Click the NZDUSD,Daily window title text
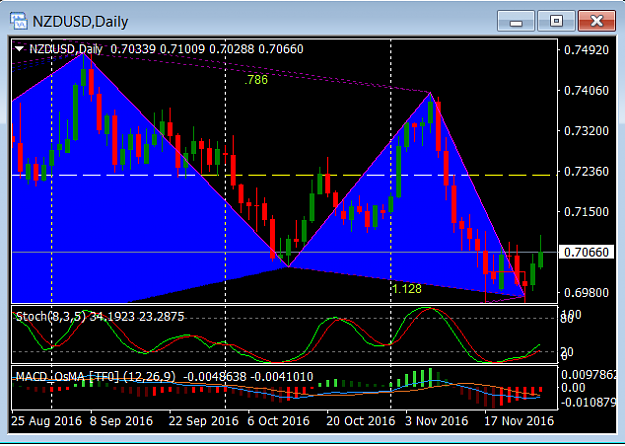This screenshot has width=625, height=446. (80, 21)
